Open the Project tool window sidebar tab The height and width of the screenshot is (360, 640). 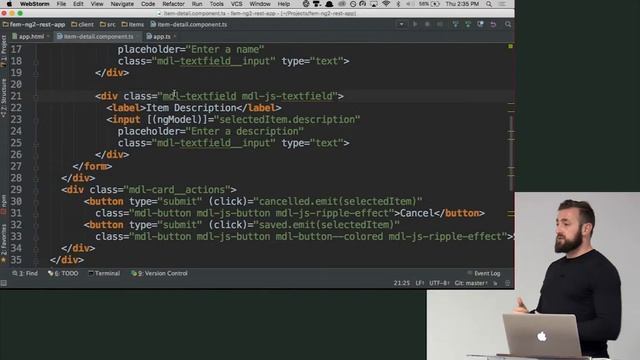pyautogui.click(x=4, y=51)
